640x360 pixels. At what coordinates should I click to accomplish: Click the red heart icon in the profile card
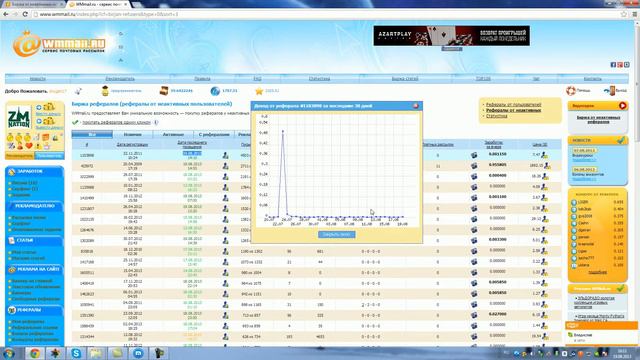tap(29, 146)
